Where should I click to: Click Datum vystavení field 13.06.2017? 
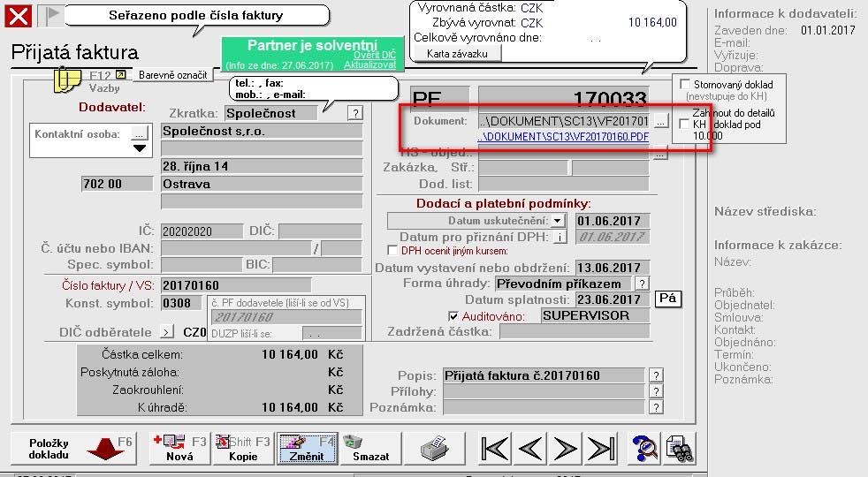(x=613, y=268)
